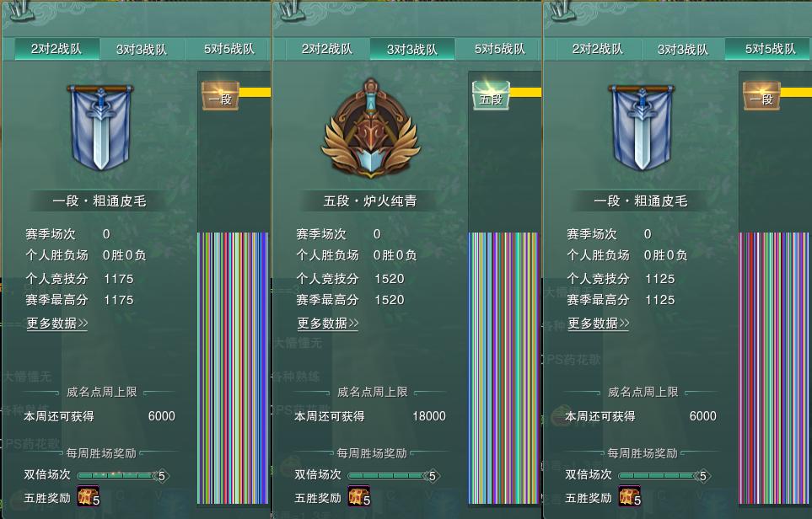Open 3对3战队 tab in right panel

pos(682,49)
